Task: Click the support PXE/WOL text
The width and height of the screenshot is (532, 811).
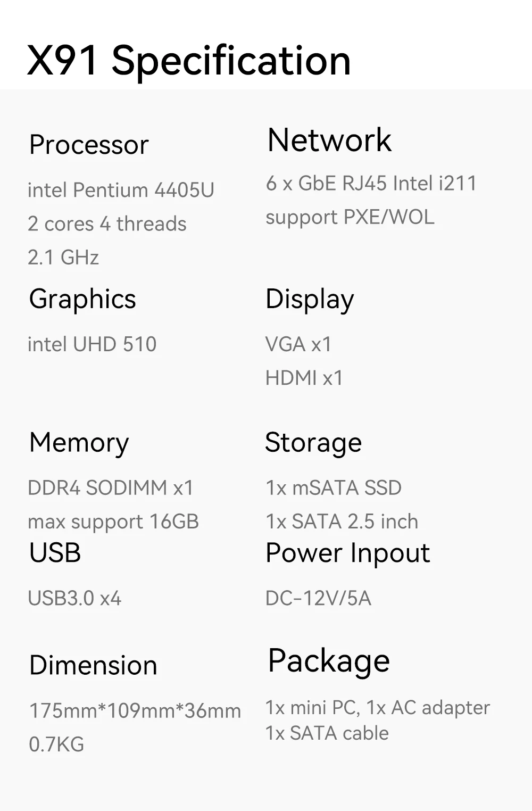Action: [350, 217]
